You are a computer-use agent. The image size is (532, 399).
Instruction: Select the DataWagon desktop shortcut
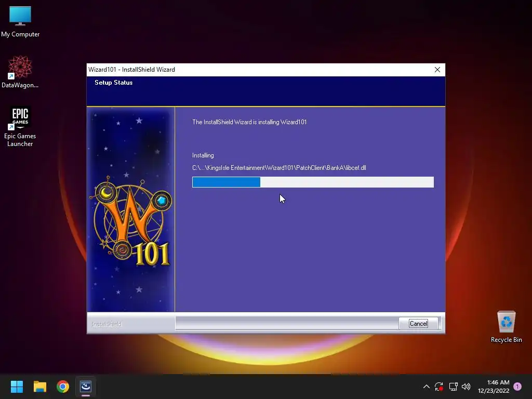[x=20, y=72]
